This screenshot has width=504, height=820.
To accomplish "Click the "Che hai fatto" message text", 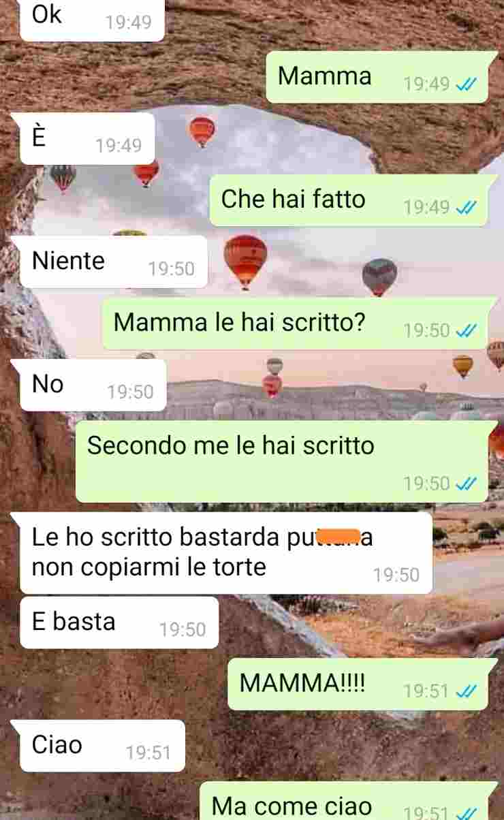I will (x=293, y=200).
